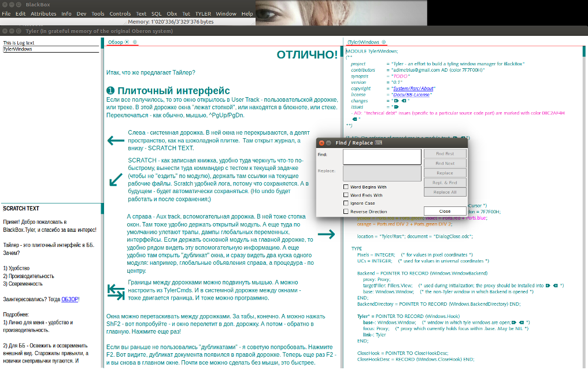
Task: Click the keyboard icon in the Find/Replace title bar
Action: pyautogui.click(x=378, y=143)
